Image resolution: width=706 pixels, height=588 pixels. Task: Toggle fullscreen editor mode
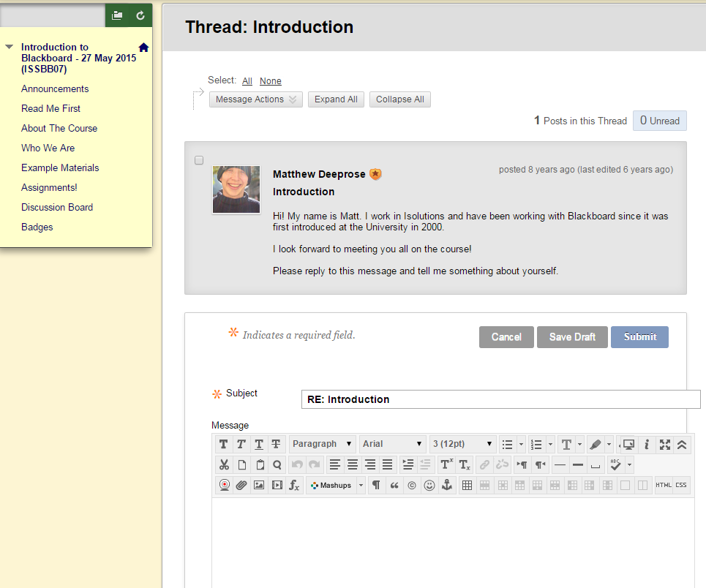(664, 444)
